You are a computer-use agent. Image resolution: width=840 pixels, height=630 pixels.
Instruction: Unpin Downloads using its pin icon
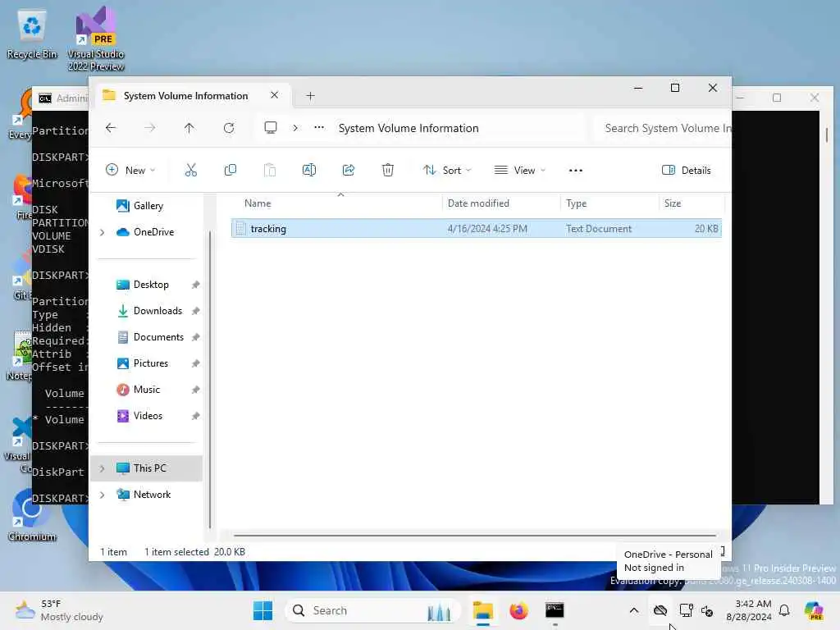[x=195, y=311]
